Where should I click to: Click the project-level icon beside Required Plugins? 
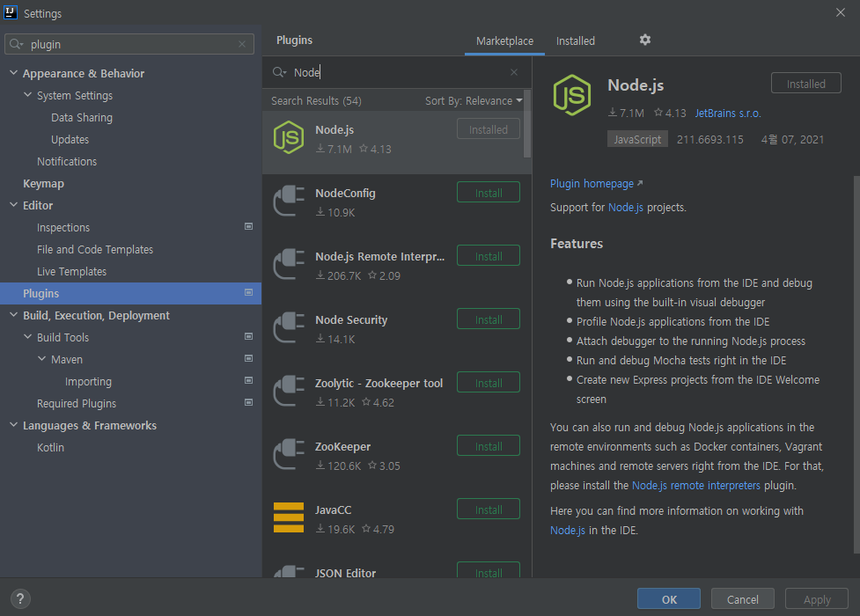pyautogui.click(x=248, y=402)
